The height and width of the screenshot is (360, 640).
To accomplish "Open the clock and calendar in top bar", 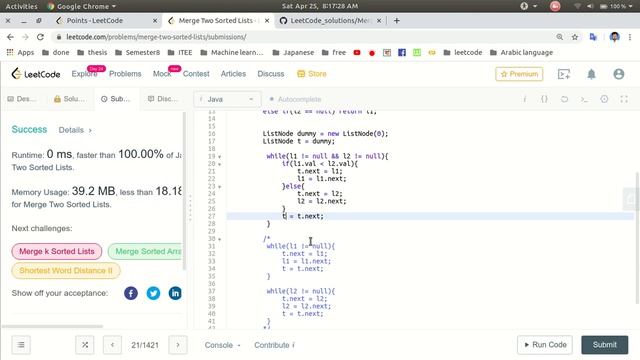I will pos(320,6).
